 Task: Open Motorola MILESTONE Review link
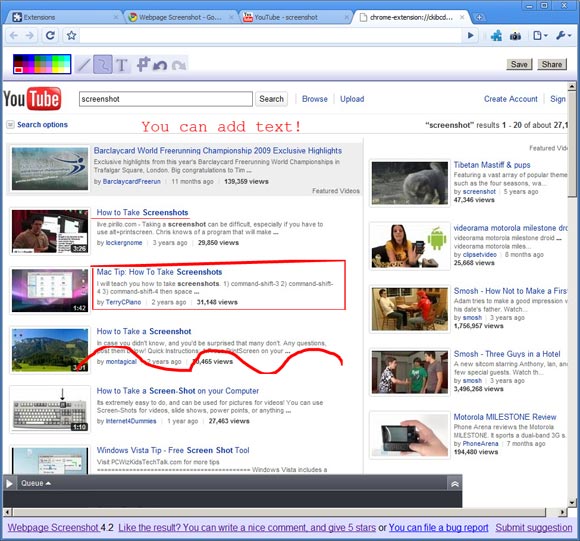505,417
